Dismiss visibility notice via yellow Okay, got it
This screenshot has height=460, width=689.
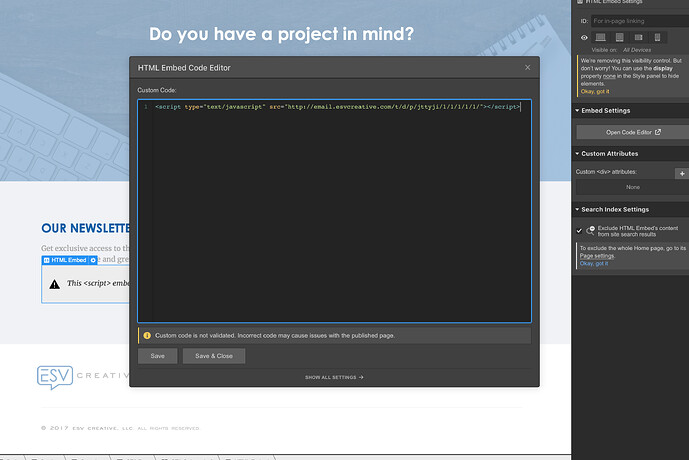click(595, 91)
